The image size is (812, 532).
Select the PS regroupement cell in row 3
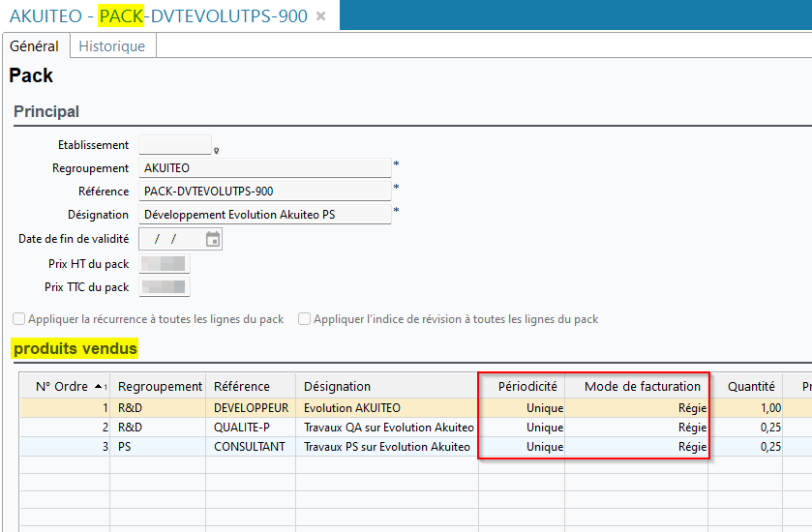tap(158, 446)
